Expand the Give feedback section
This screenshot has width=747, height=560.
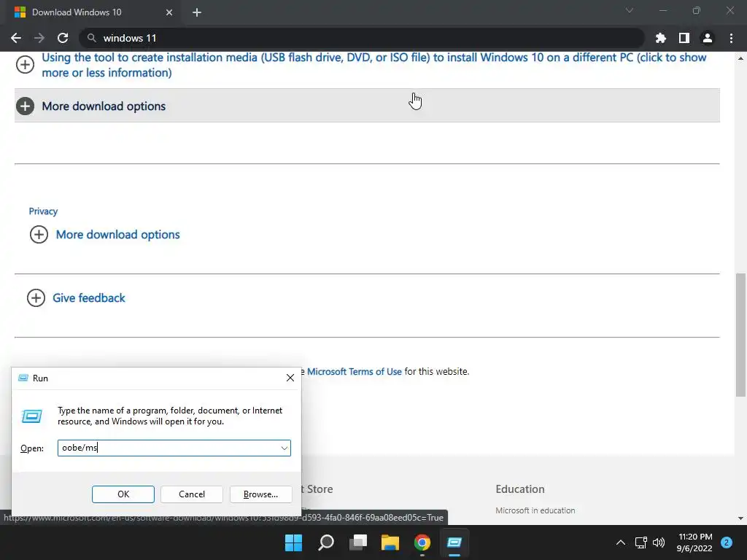76,297
